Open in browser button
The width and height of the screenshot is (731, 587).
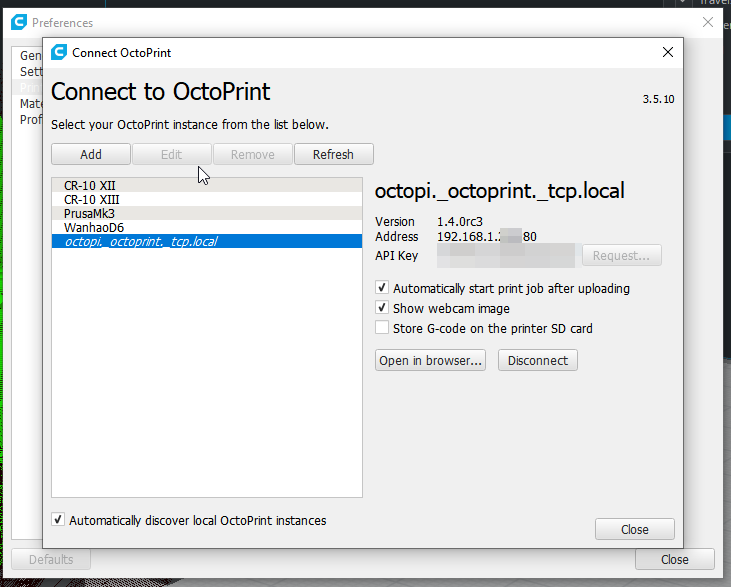430,360
